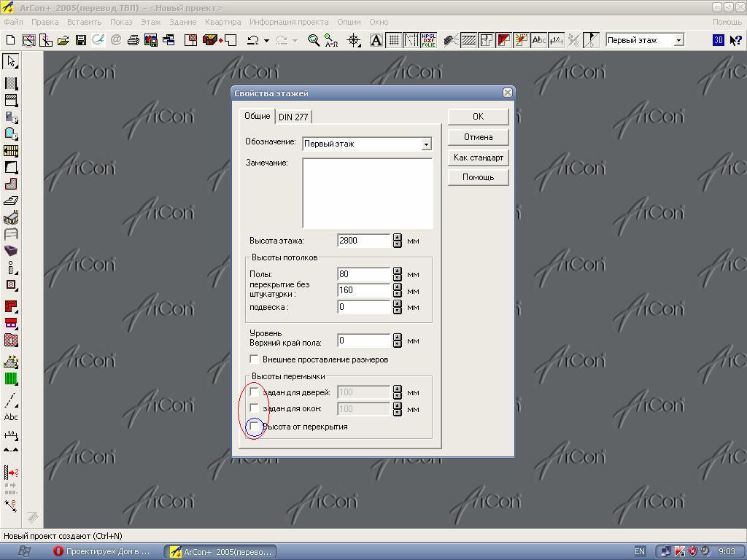Click the crosshair origin toolbar icon

pyautogui.click(x=354, y=41)
